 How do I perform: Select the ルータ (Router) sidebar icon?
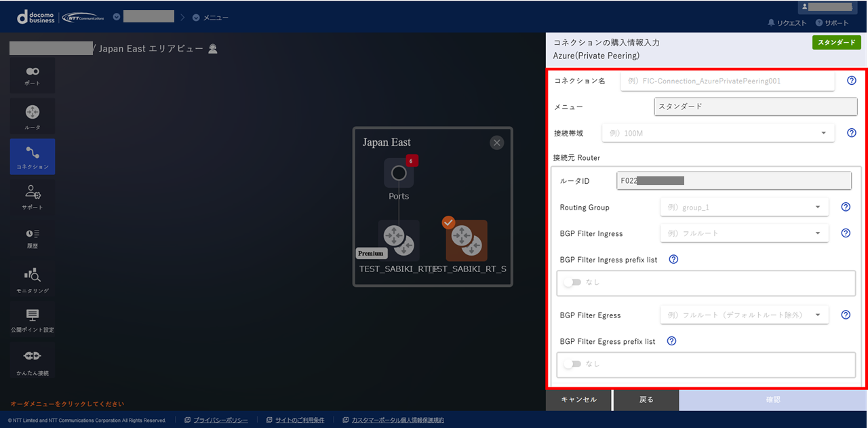pyautogui.click(x=33, y=115)
